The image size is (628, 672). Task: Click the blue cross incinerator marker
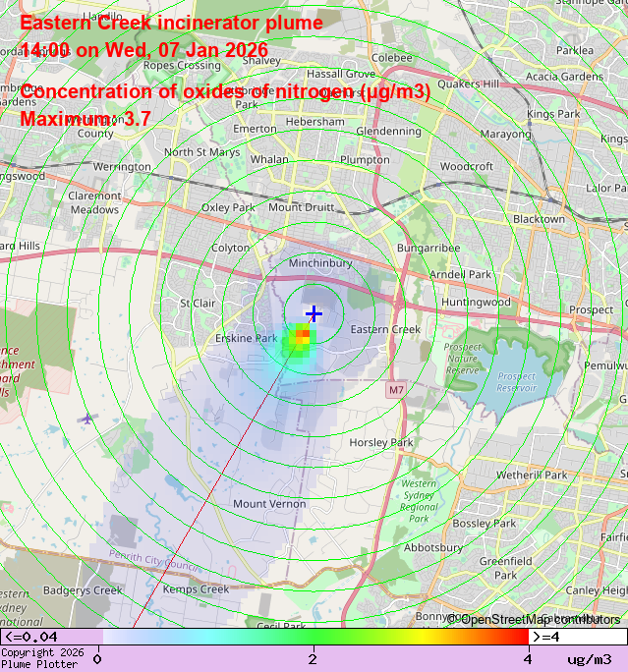coord(314,313)
